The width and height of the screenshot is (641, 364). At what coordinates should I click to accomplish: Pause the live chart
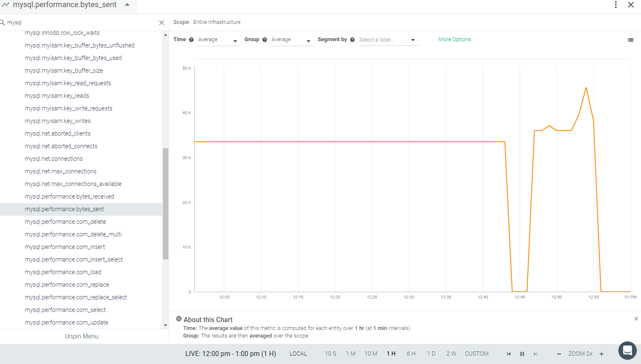click(522, 354)
